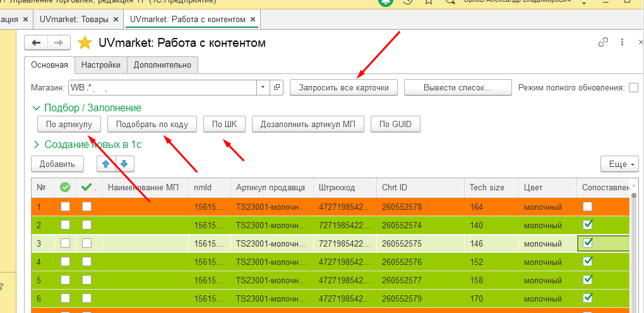Viewport: 644px width, 313px height.
Task: Expand the Создание новых в 1с section
Action: [88, 144]
